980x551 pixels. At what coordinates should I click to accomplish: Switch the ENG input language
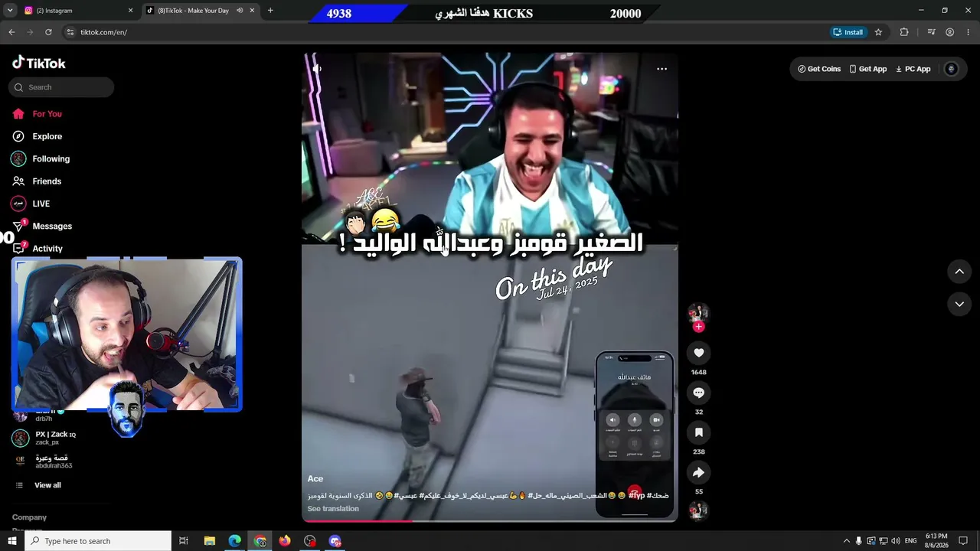tap(911, 541)
